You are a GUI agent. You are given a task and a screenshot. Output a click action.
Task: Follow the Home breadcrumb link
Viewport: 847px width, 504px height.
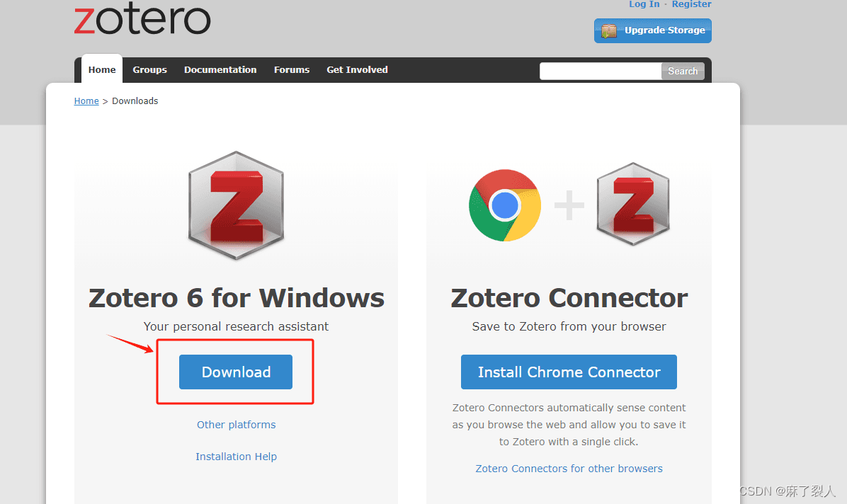[86, 101]
